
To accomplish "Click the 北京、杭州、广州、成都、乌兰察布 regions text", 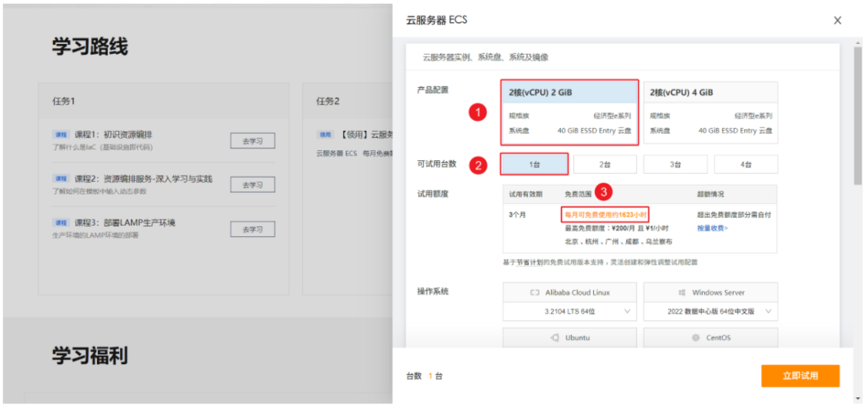I will [619, 242].
